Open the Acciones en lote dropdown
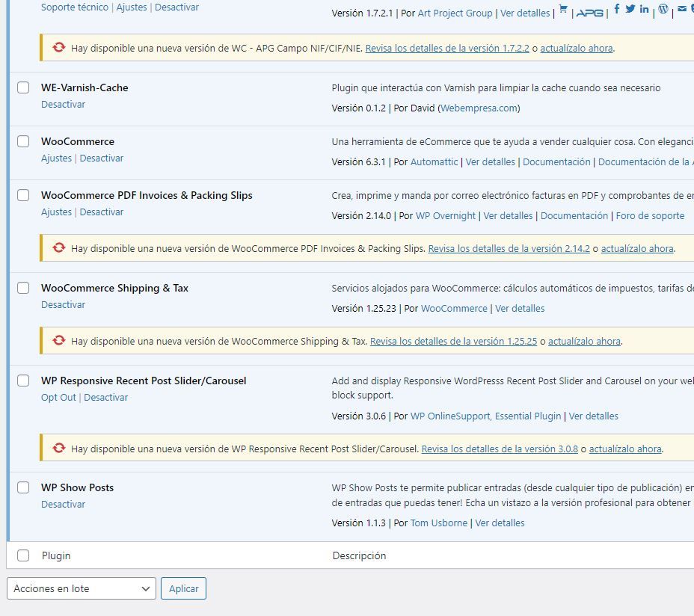Screen dimensions: 694x616 (x=82, y=588)
